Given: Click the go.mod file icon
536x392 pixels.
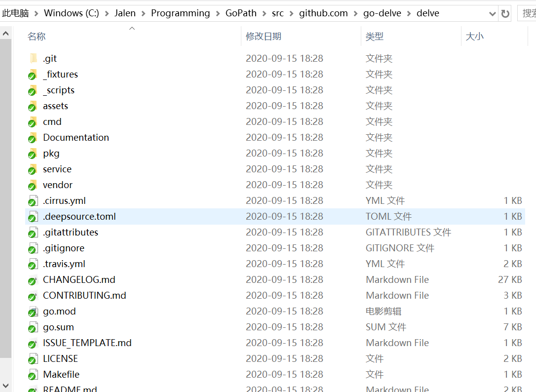Looking at the screenshot, I should tap(33, 312).
